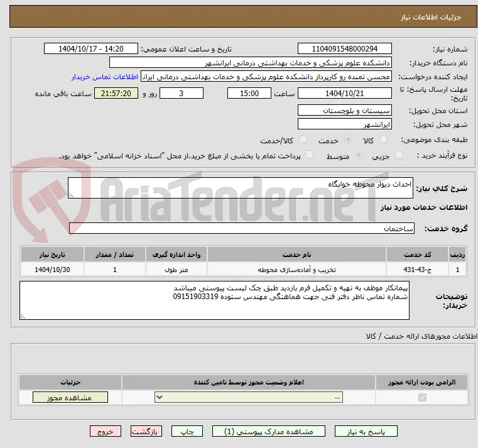The height and width of the screenshot is (448, 478).
Task: Toggle the mandatory license checkbox
Action: point(422,397)
